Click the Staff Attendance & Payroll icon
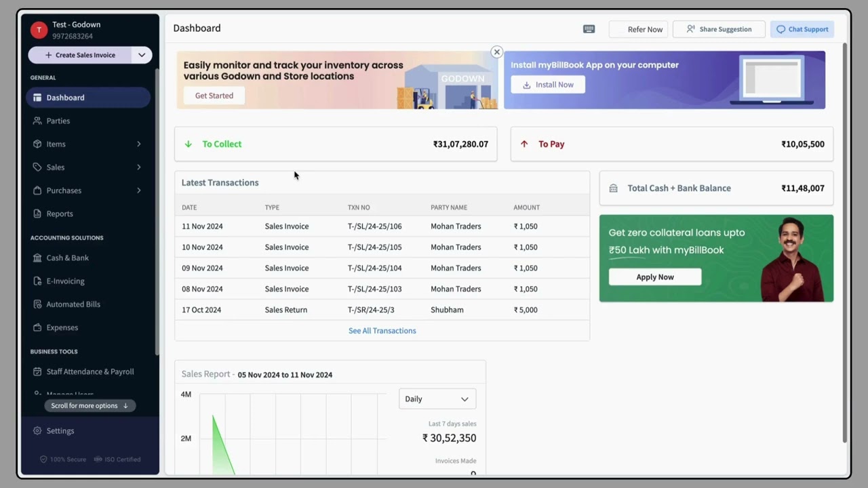 (x=37, y=371)
